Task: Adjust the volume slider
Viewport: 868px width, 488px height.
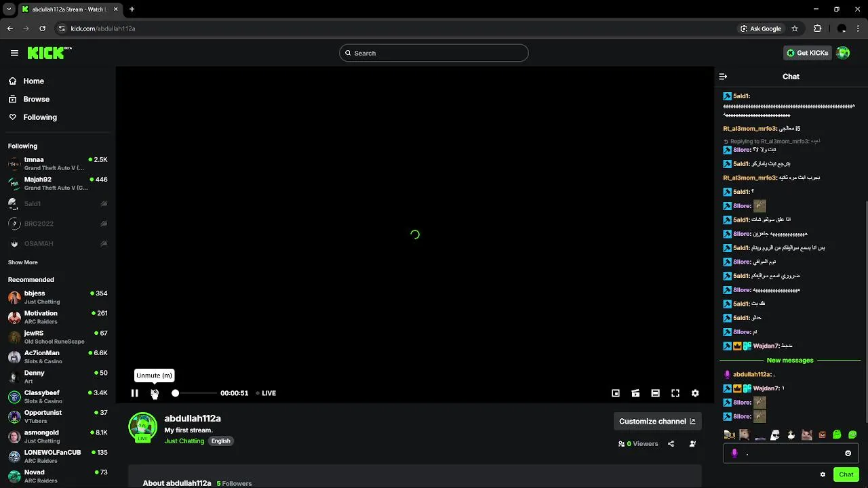Action: 195,393
